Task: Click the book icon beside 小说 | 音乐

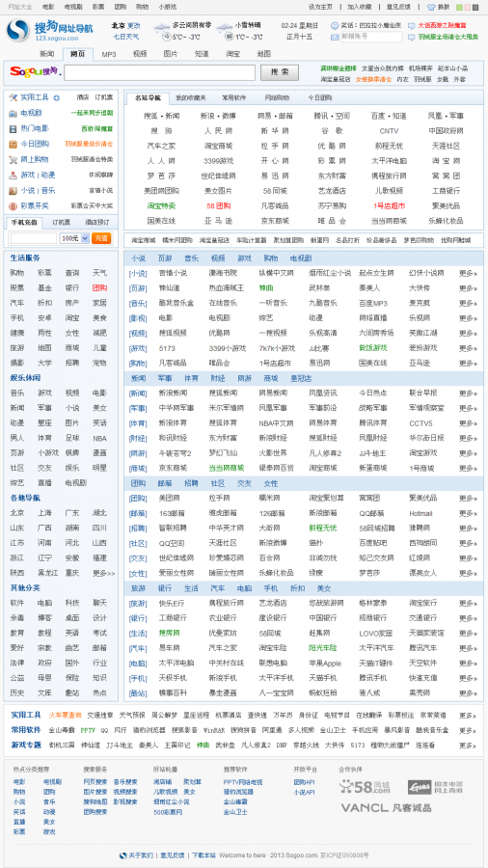Action: coord(14,190)
